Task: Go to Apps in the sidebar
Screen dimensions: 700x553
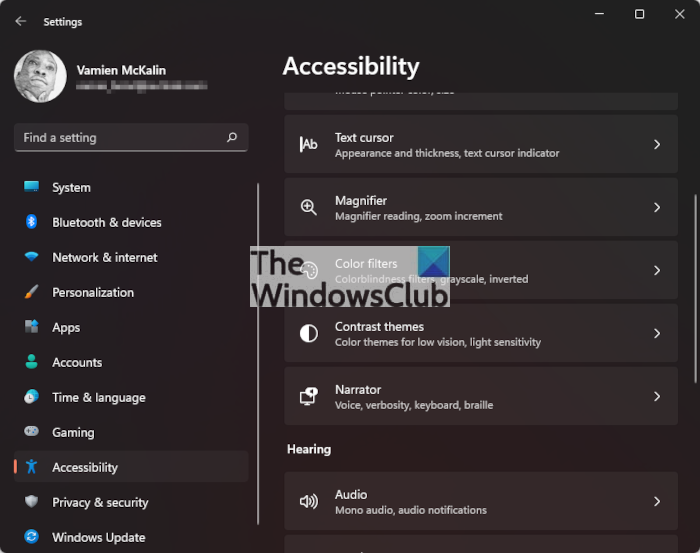Action: point(66,327)
